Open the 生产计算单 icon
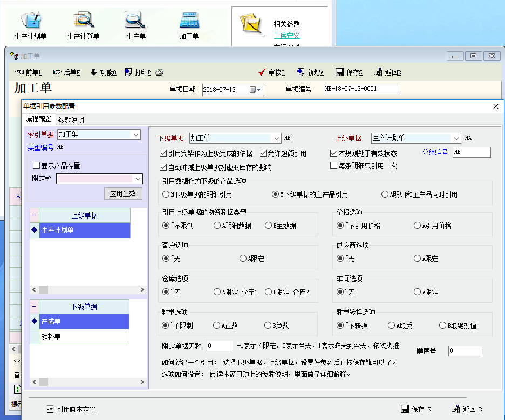 pos(83,21)
